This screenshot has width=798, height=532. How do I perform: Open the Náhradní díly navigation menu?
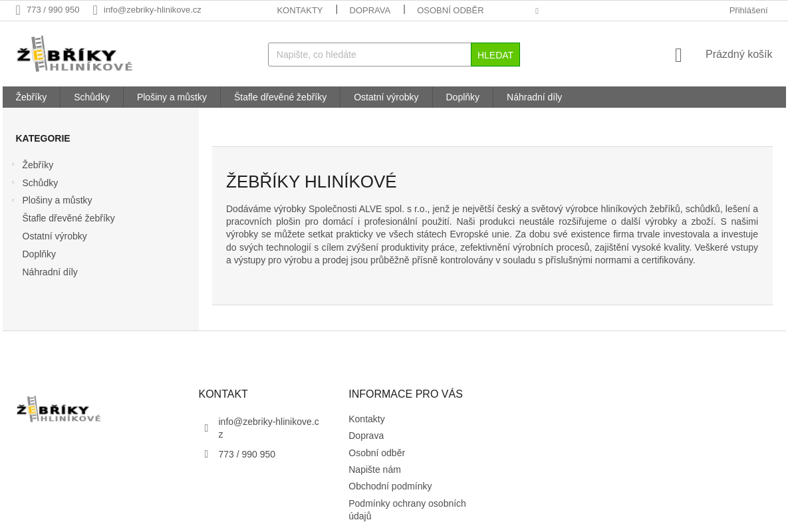pyautogui.click(x=534, y=97)
